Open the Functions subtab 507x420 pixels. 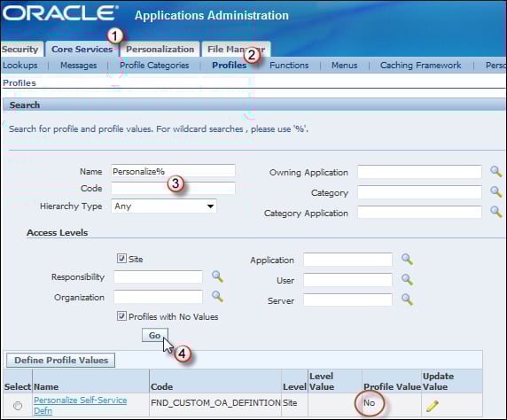(289, 66)
